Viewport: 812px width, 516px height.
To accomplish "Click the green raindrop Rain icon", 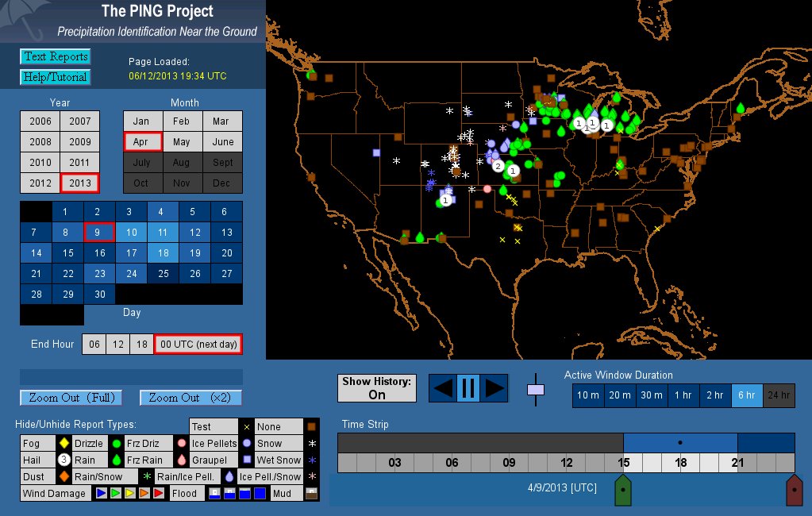I will [x=116, y=460].
